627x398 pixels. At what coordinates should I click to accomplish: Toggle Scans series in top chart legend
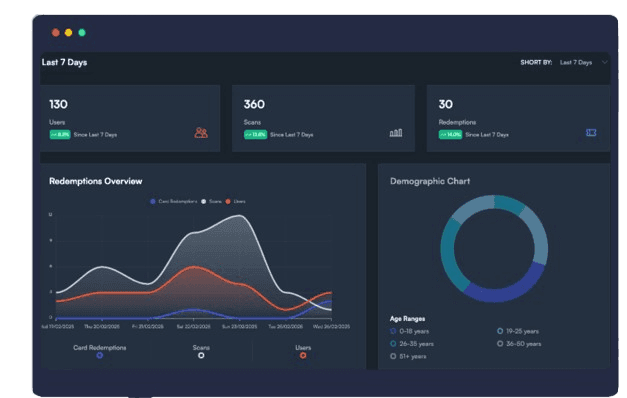click(x=211, y=201)
